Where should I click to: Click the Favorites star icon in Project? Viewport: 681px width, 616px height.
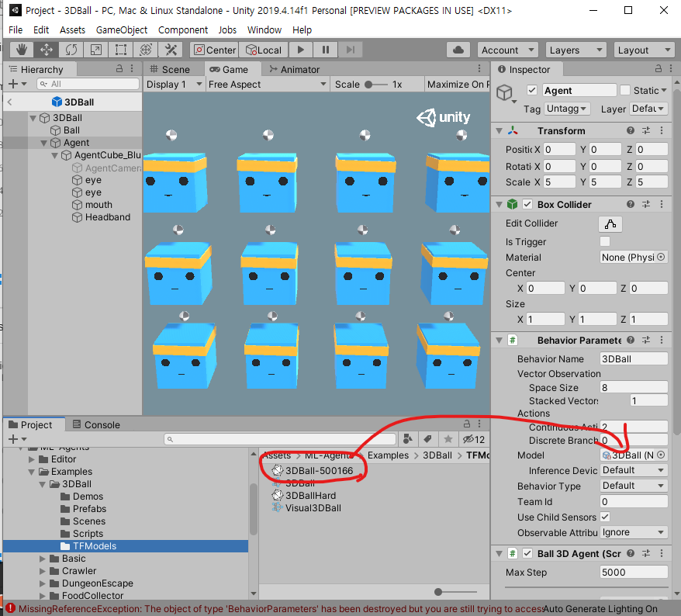(x=448, y=439)
